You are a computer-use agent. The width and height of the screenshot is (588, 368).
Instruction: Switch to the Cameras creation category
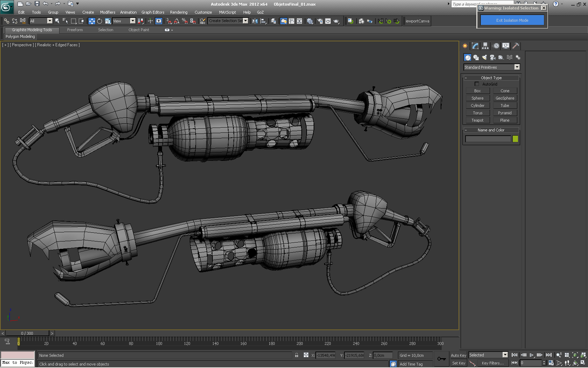pyautogui.click(x=493, y=57)
